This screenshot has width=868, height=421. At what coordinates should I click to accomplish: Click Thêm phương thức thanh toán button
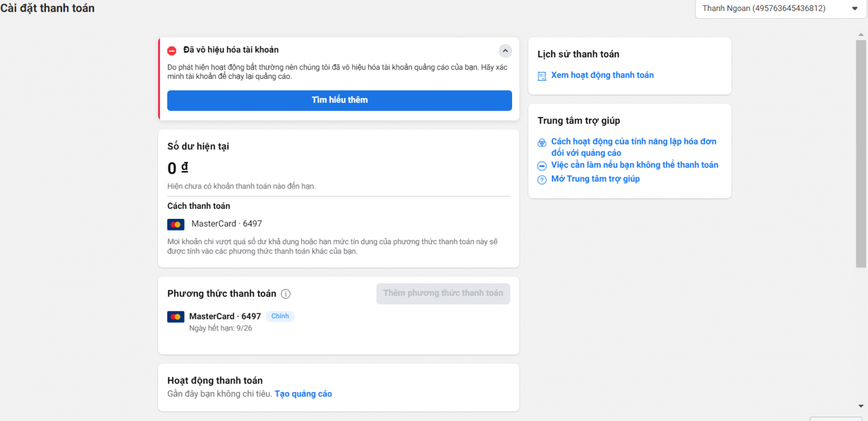click(443, 293)
